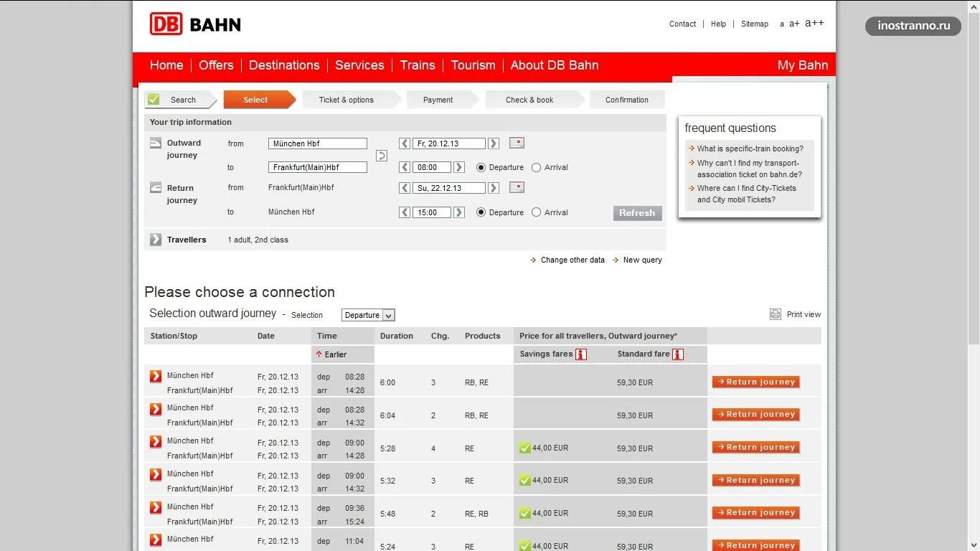980x551 pixels.
Task: Open the Contact link
Action: pos(682,24)
